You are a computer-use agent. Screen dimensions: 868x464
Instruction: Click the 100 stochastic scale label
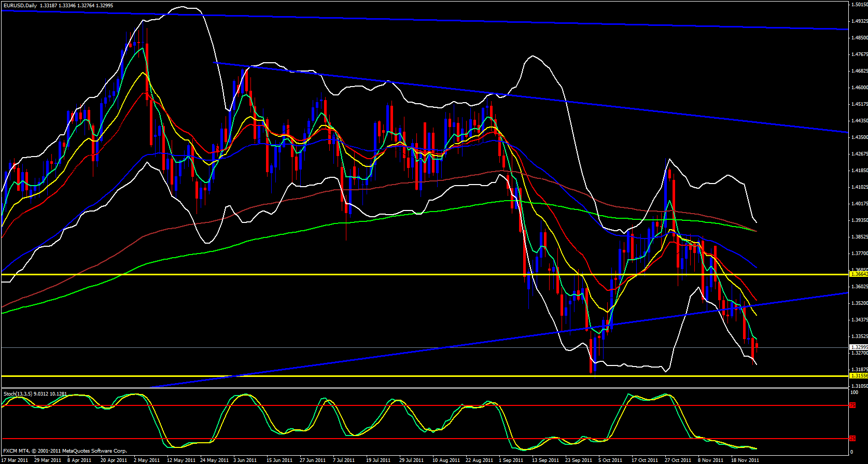coord(855,392)
